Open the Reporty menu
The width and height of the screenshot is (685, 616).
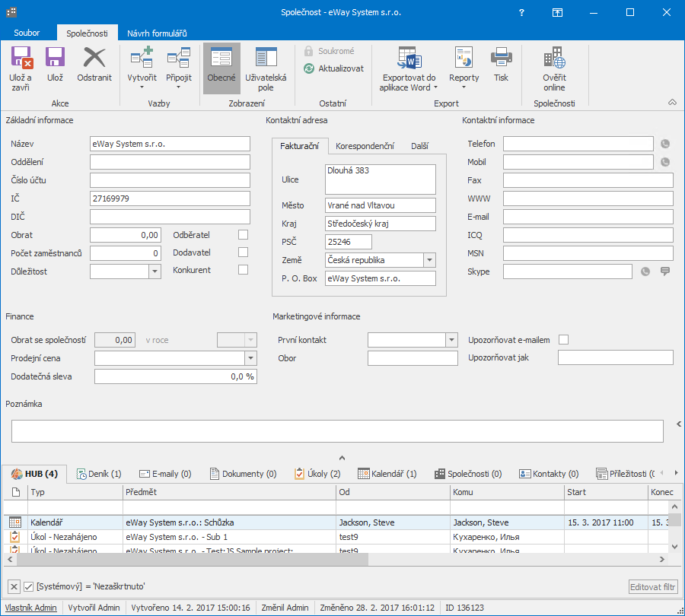click(x=464, y=68)
